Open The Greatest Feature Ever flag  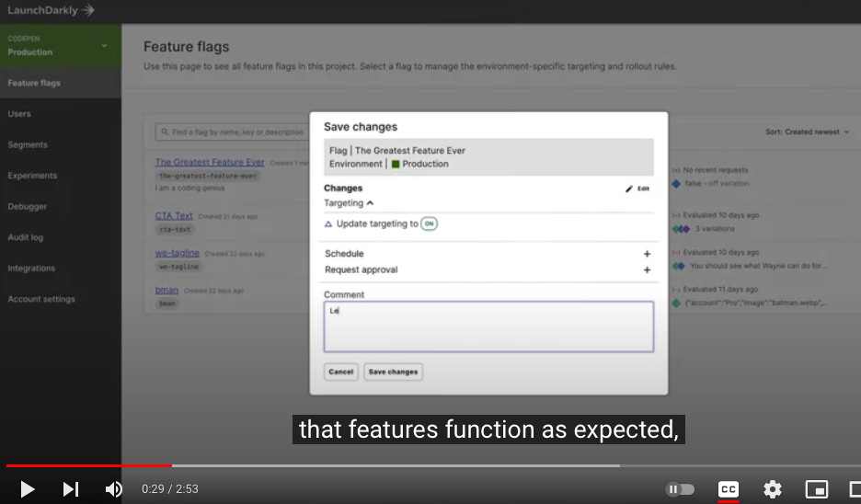click(210, 162)
